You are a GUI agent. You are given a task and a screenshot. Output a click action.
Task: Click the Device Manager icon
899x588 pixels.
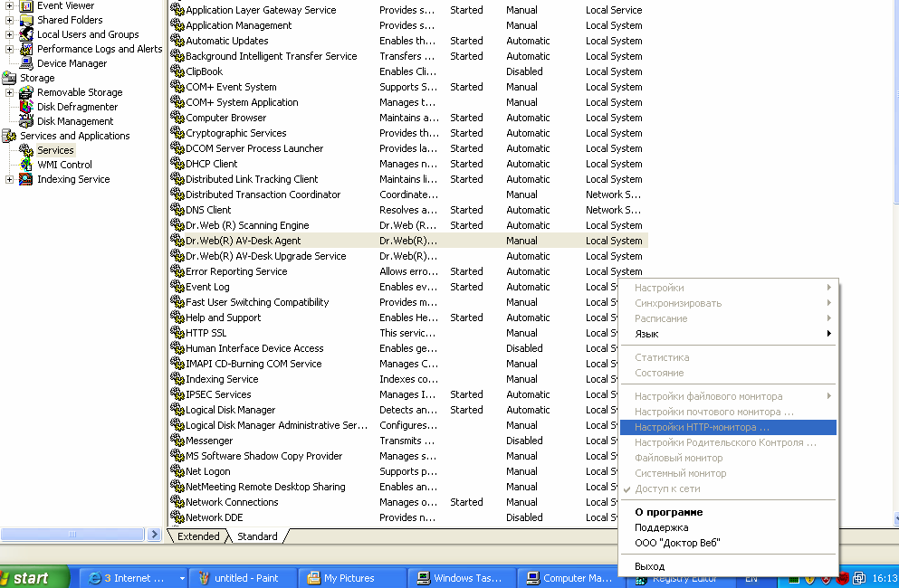click(x=26, y=63)
